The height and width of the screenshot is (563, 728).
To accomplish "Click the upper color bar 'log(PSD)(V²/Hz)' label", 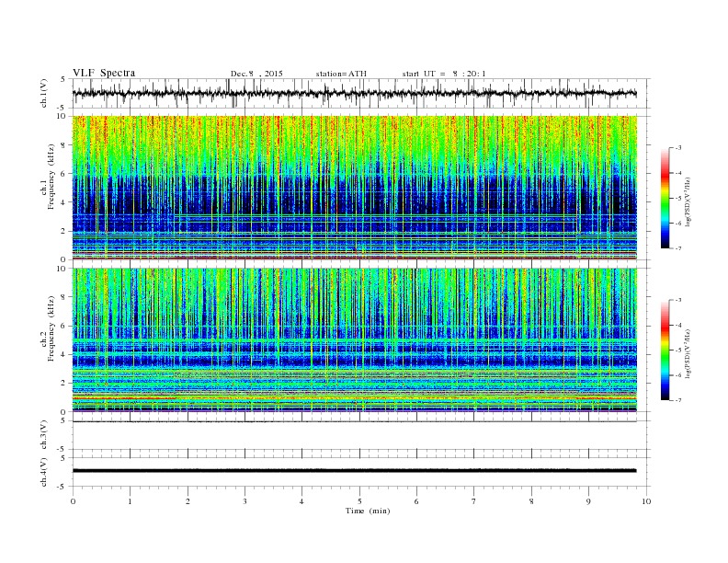I will tap(688, 201).
